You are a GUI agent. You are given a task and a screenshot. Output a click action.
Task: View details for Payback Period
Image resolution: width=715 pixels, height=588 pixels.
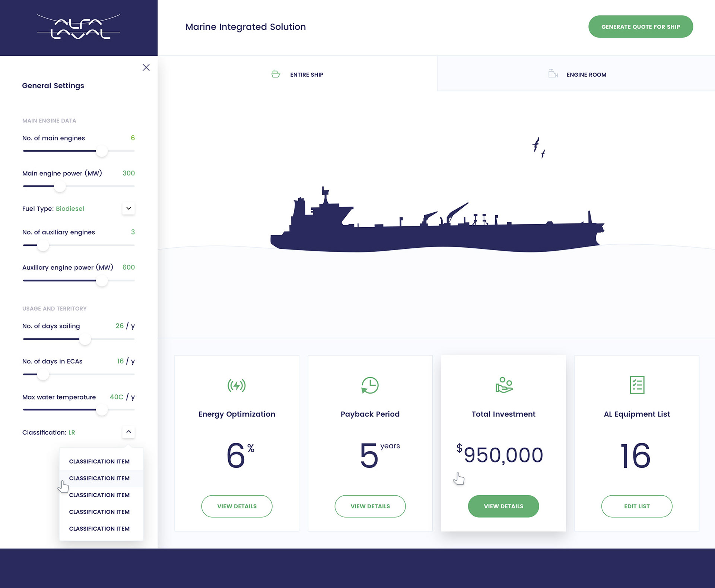click(x=370, y=506)
